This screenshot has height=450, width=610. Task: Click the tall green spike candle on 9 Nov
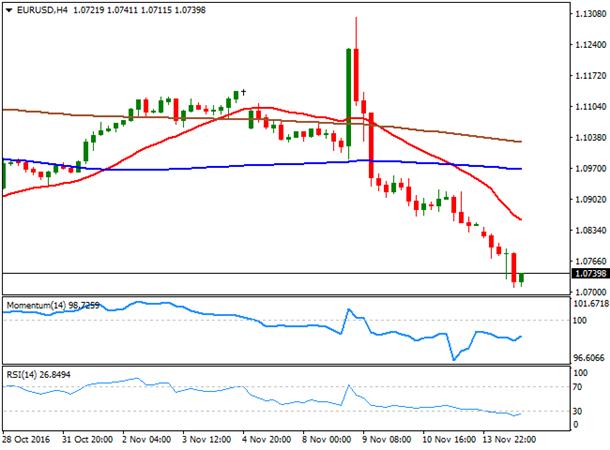coord(349,97)
